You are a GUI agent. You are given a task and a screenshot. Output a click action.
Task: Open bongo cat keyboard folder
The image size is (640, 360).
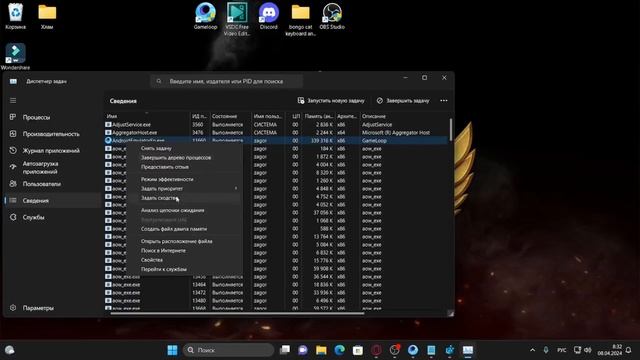(300, 19)
